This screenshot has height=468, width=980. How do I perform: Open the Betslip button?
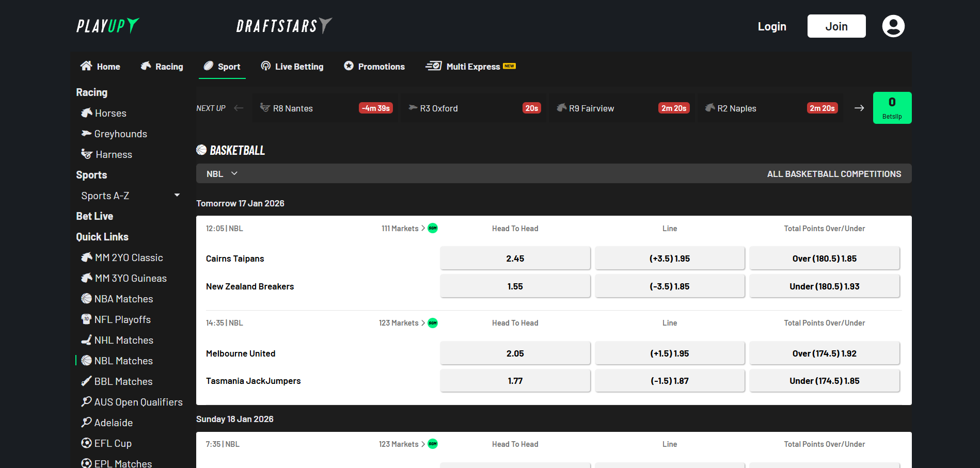(x=892, y=108)
